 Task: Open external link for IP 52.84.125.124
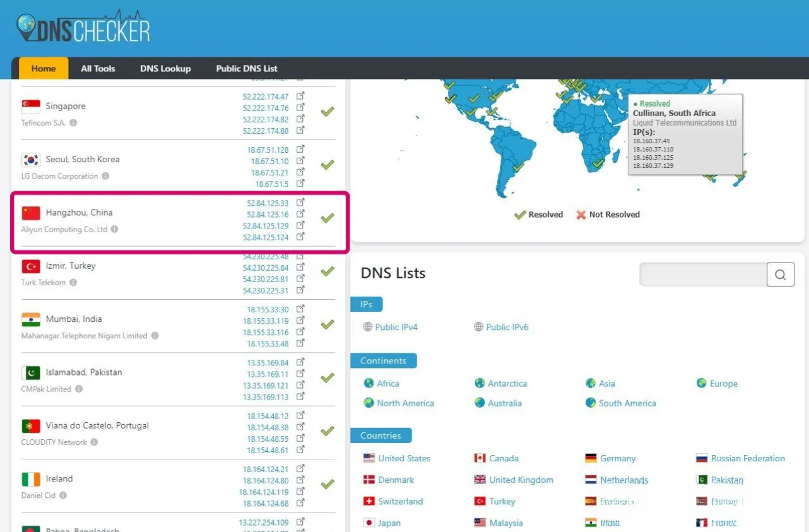(301, 237)
